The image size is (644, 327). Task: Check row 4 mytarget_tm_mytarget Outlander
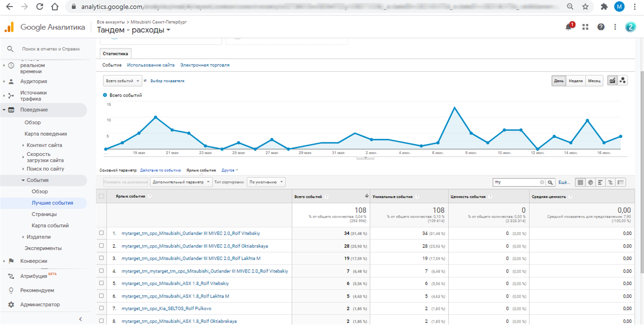coord(101,271)
